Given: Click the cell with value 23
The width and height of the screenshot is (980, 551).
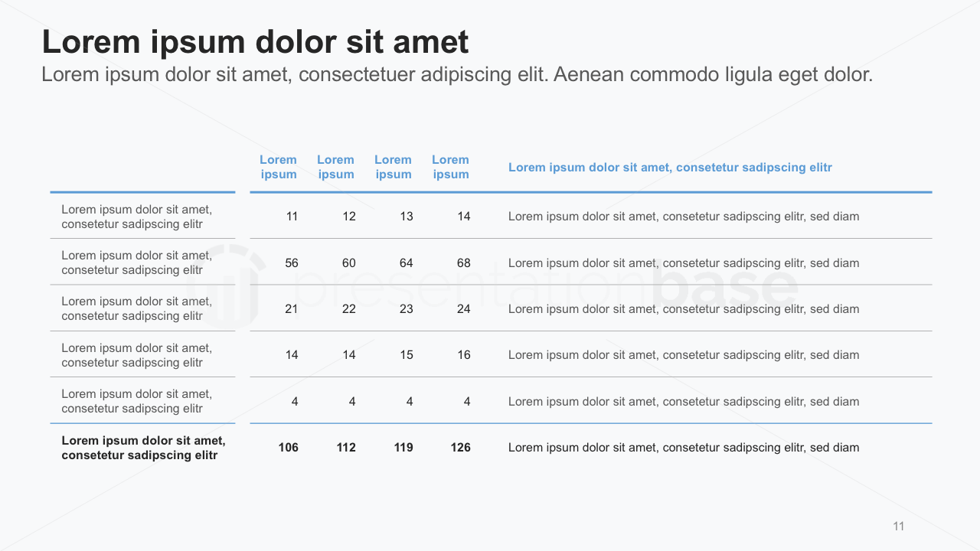Looking at the screenshot, I should click(407, 309).
